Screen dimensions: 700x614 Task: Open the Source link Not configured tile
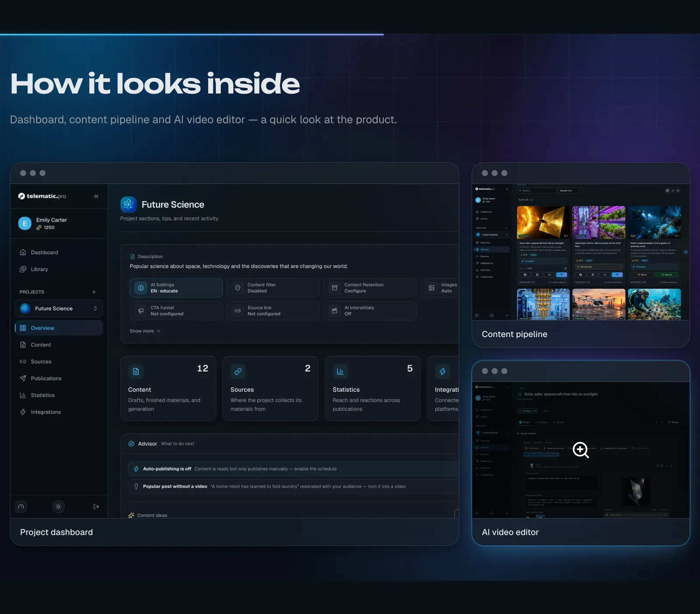point(273,311)
